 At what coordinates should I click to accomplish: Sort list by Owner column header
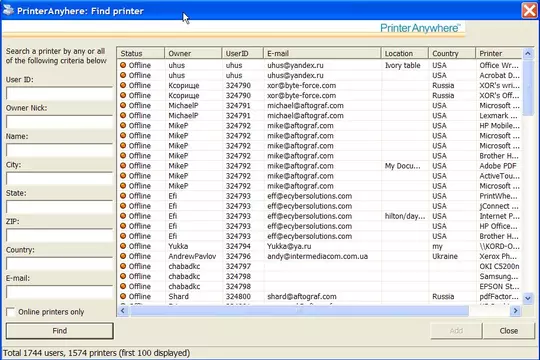193,53
